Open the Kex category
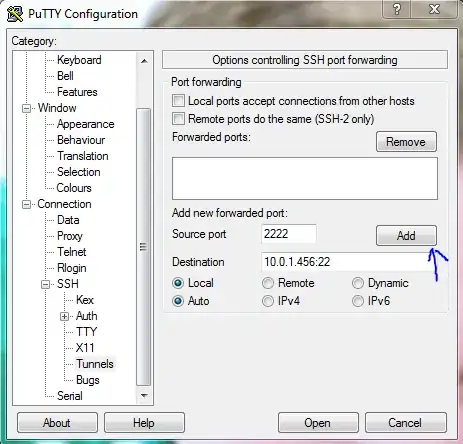This screenshot has width=463, height=444. 85,300
